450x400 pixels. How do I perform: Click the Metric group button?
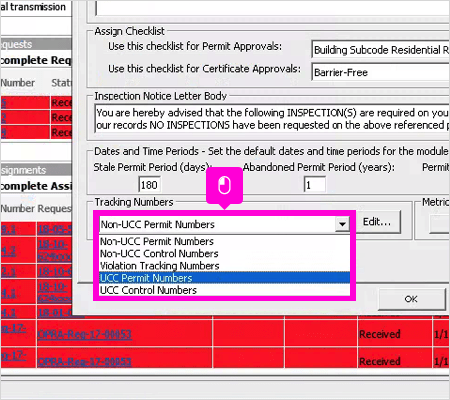pyautogui.click(x=440, y=223)
